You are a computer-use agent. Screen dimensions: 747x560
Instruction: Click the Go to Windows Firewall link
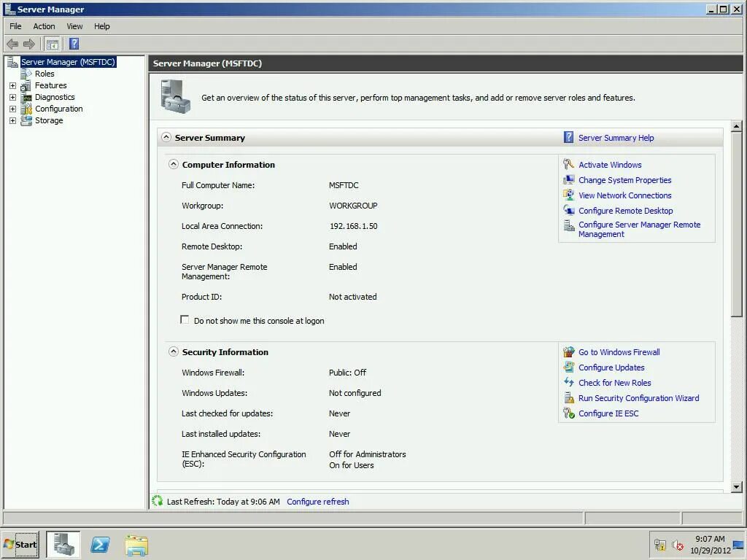point(619,352)
